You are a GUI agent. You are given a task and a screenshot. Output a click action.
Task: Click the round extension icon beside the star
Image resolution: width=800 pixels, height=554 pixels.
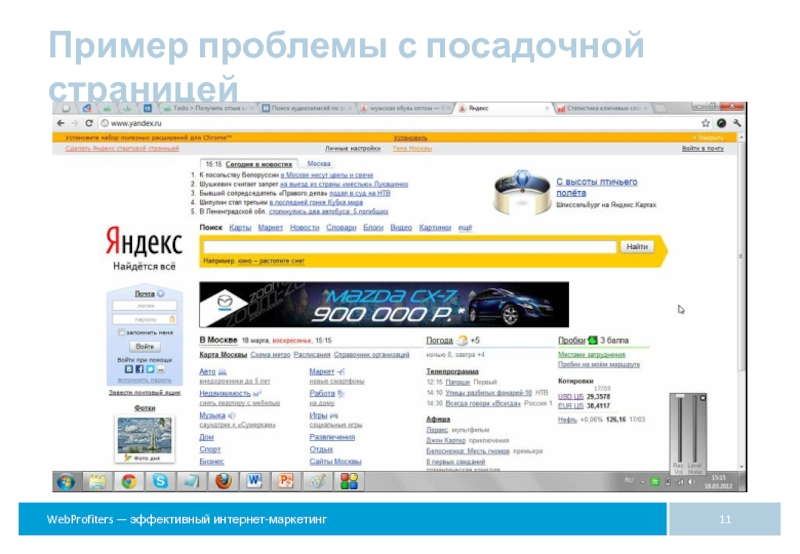point(721,123)
